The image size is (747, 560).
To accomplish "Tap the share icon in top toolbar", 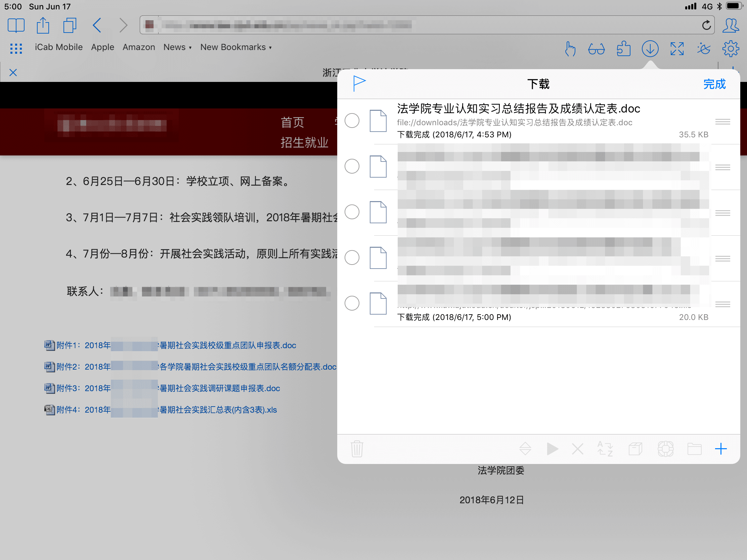I will coord(43,25).
